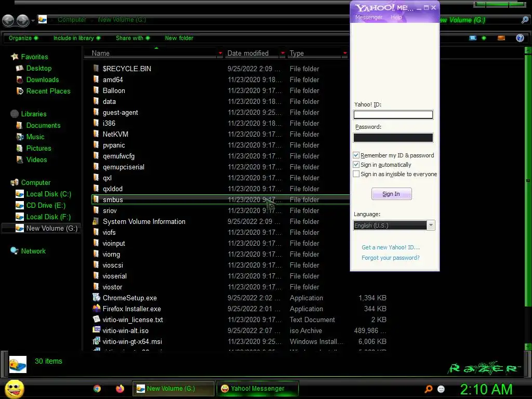The image size is (532, 399).
Task: Click the Recent Places icon
Action: click(20, 91)
